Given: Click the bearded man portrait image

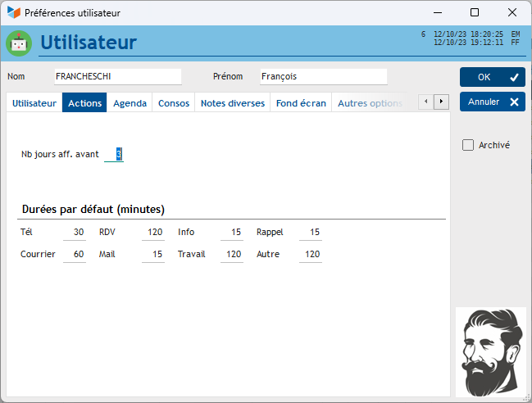Looking at the screenshot, I should tap(491, 352).
